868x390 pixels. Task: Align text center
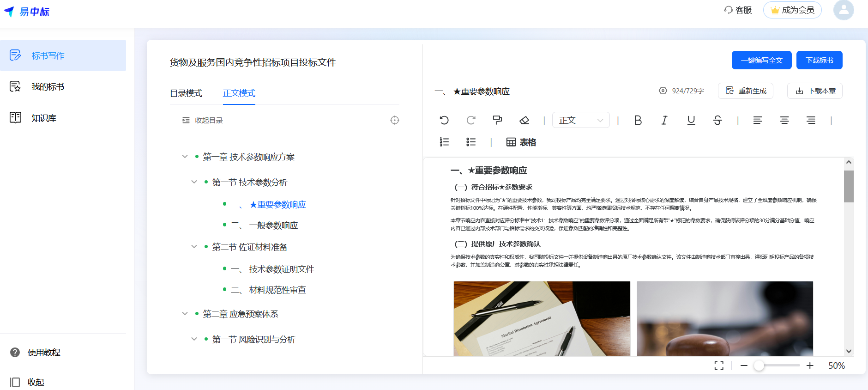click(x=784, y=120)
